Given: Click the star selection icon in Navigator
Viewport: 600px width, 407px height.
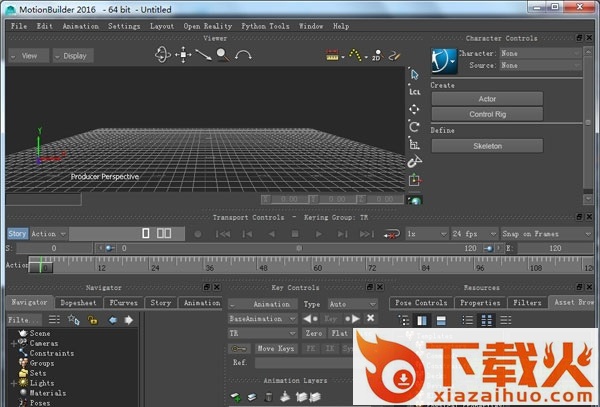Looking at the screenshot, I should click(73, 319).
